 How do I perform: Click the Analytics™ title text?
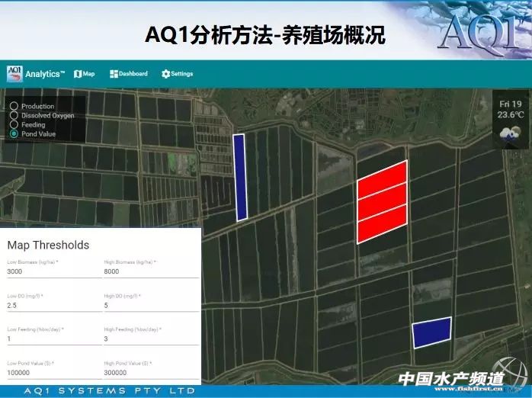45,75
